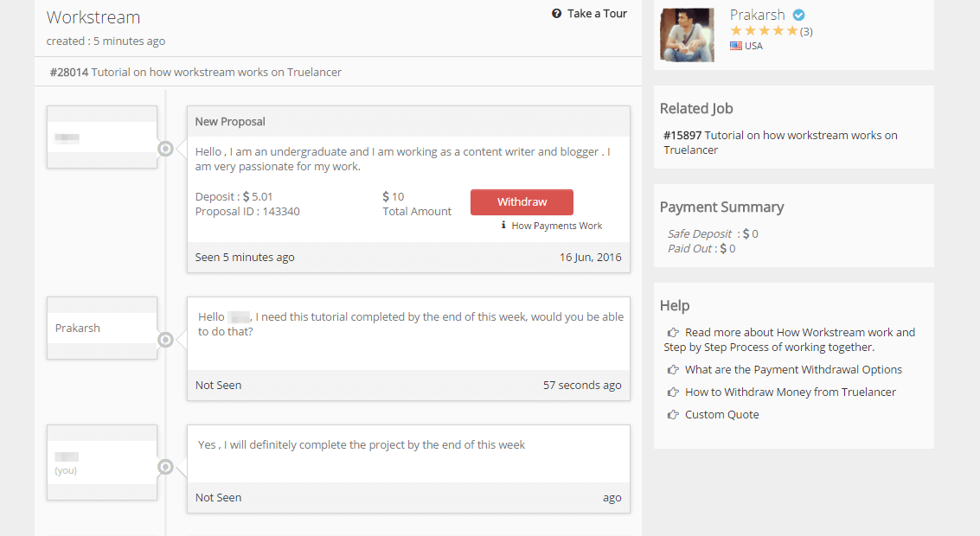Click the Take a Tour link
The width and height of the screenshot is (980, 536).
click(597, 14)
